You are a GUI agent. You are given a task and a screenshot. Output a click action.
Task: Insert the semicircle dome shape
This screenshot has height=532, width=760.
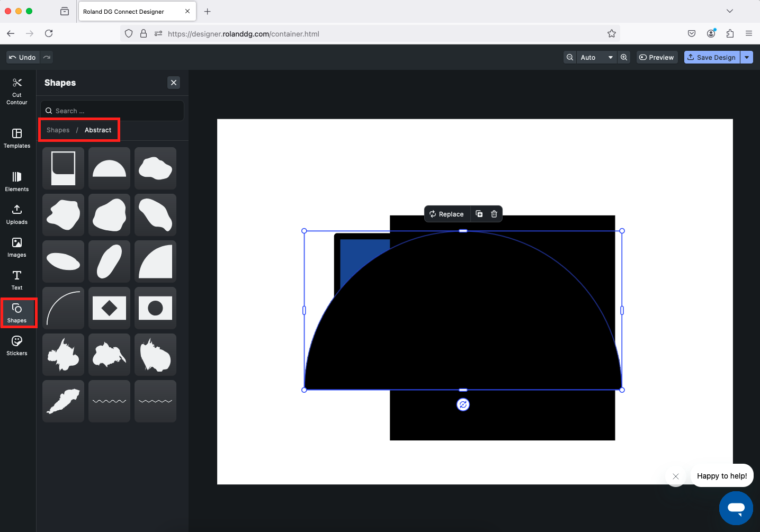(109, 168)
